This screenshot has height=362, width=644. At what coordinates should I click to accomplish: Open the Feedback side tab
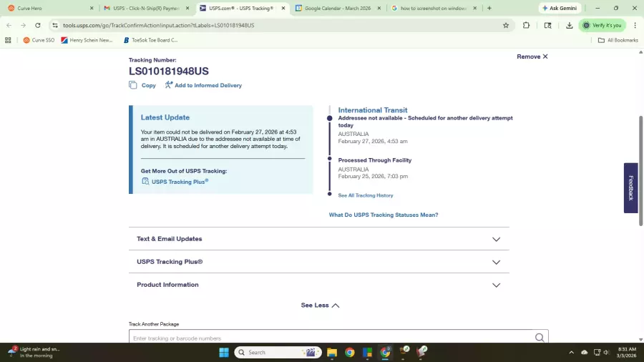point(630,187)
